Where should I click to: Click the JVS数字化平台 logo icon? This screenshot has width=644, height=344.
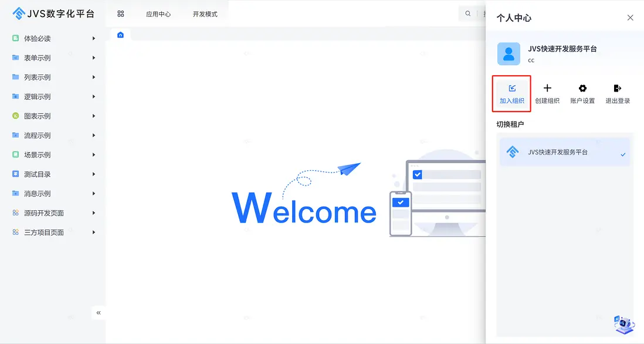click(x=19, y=14)
